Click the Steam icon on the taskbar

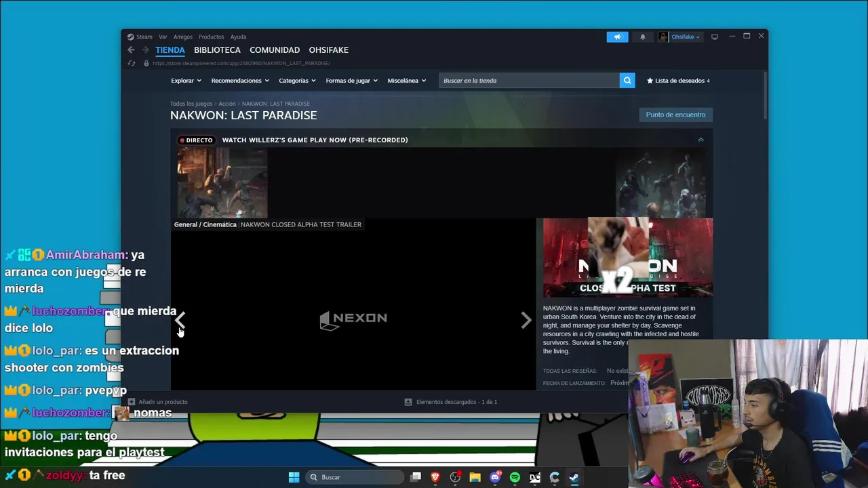[574, 477]
